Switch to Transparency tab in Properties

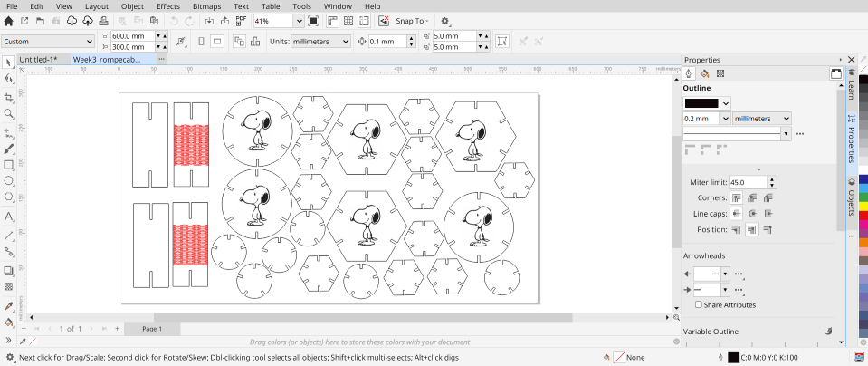[x=720, y=73]
